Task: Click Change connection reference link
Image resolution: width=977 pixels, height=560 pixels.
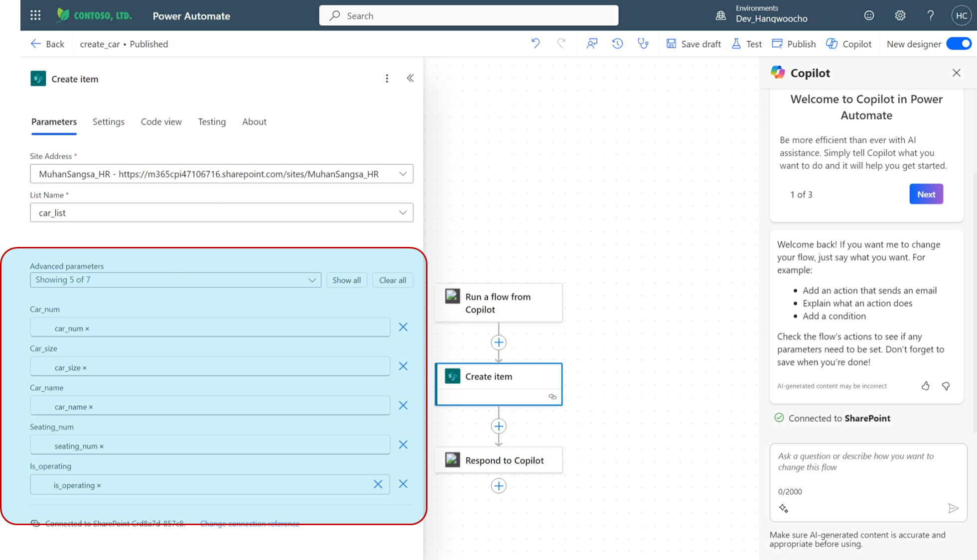Action: click(x=250, y=523)
